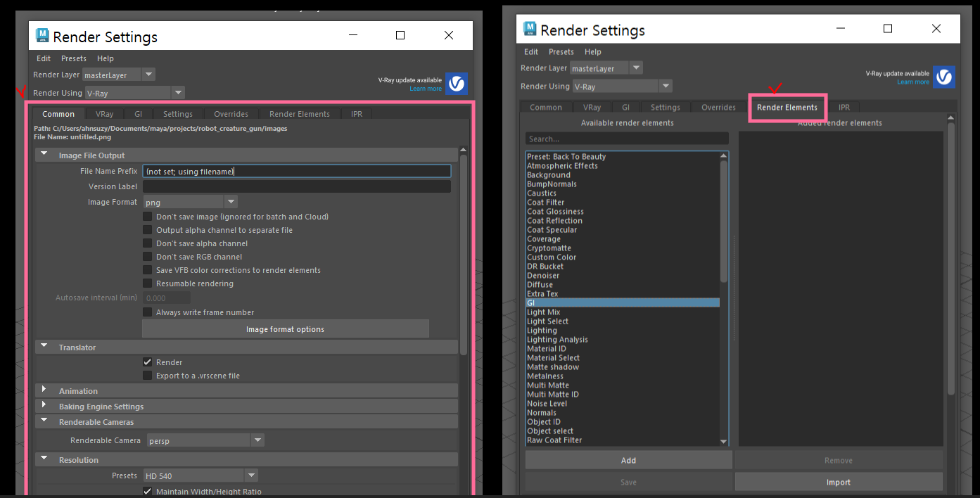Select Multi Matte ID render element

pos(553,395)
